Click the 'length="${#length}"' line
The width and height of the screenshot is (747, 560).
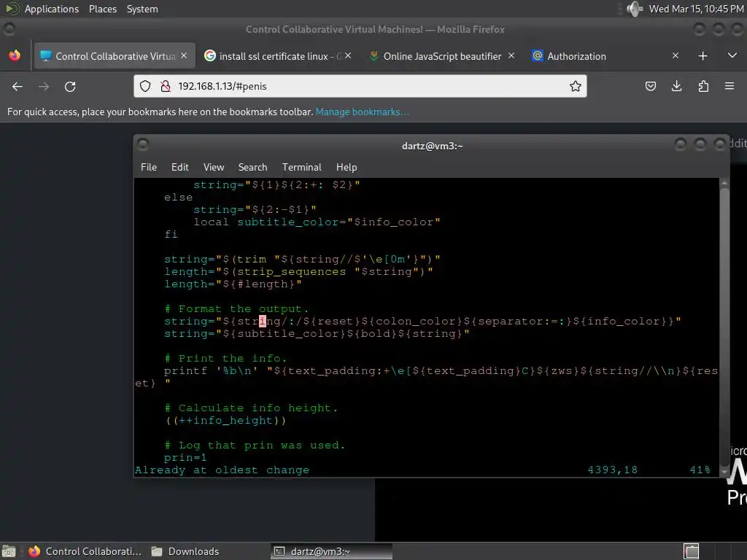coord(233,284)
